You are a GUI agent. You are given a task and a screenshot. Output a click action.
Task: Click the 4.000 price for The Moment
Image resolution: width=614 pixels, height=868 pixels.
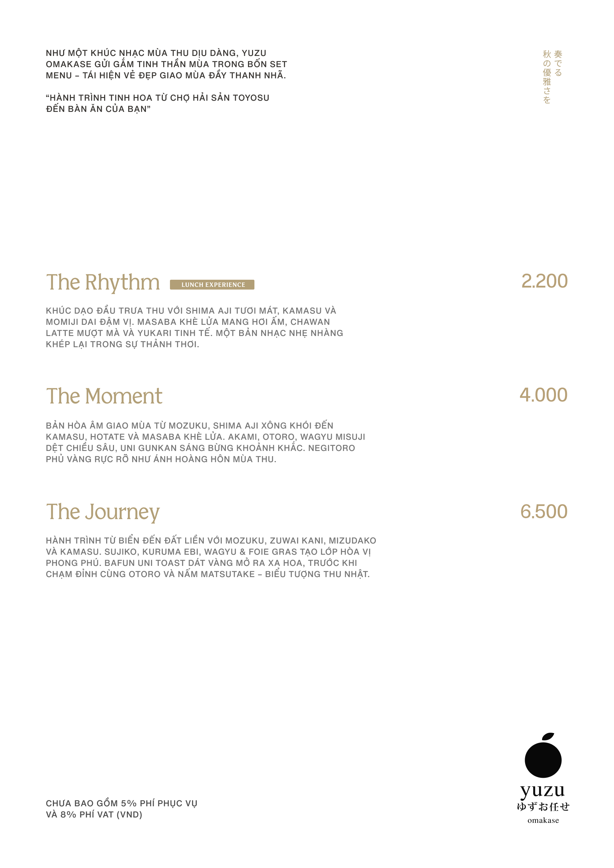click(543, 395)
